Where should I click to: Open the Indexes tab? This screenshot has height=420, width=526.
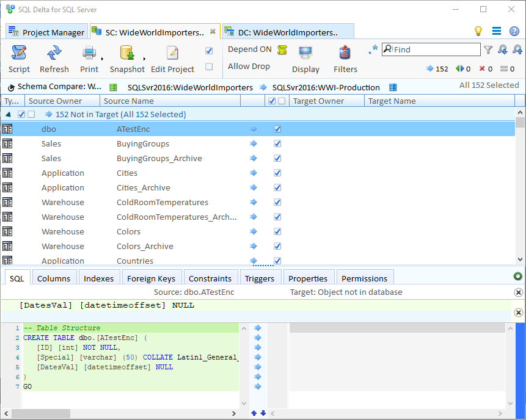tap(98, 278)
